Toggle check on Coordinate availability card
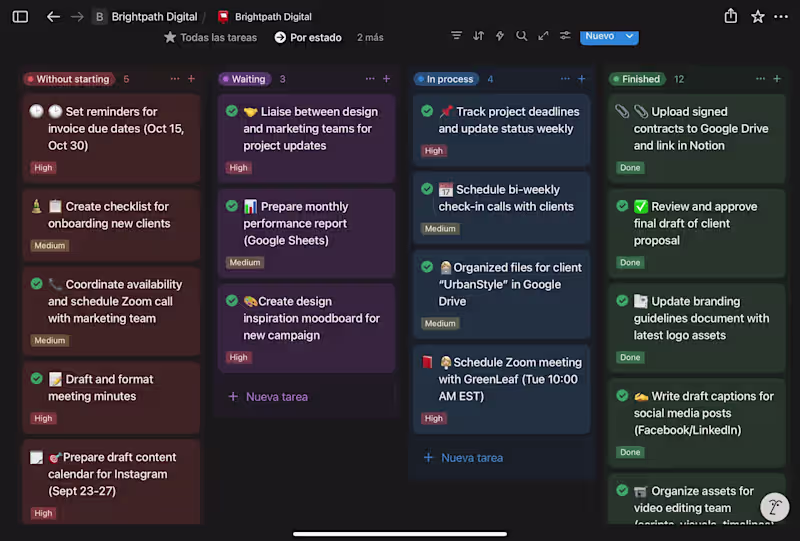The width and height of the screenshot is (800, 541). click(x=36, y=283)
